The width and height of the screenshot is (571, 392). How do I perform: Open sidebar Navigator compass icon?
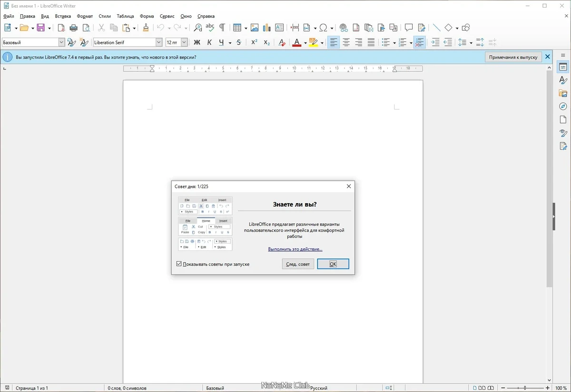click(563, 106)
